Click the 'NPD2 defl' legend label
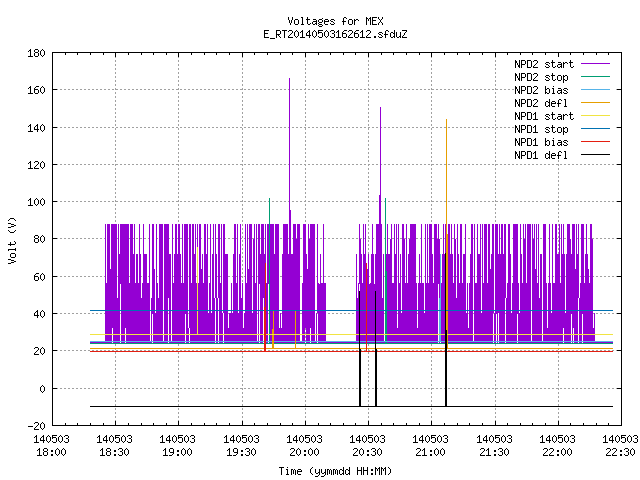 point(541,103)
